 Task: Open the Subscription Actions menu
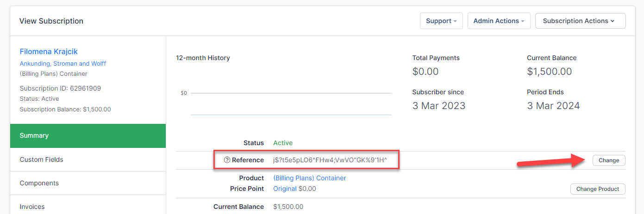(x=580, y=21)
